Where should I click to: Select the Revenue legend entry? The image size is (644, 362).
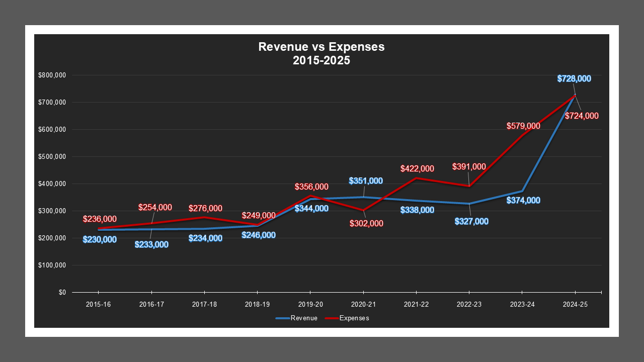[x=305, y=318]
